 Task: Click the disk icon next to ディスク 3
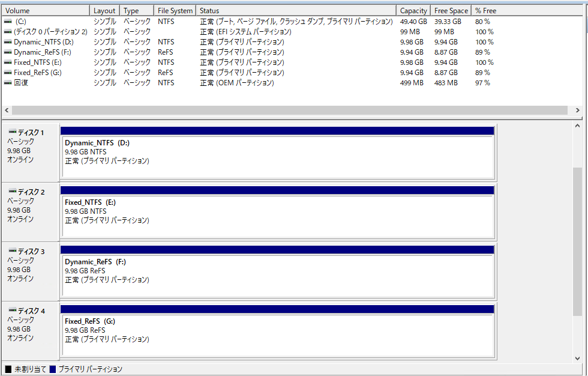pos(13,250)
